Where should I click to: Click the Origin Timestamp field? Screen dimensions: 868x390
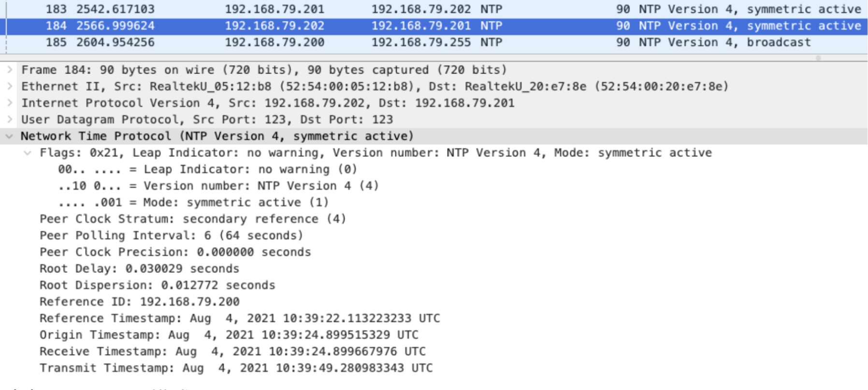point(229,335)
